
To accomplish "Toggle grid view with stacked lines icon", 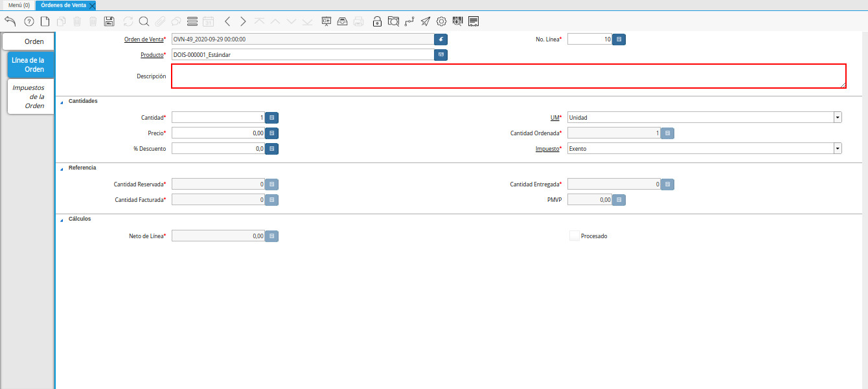I will tap(192, 21).
